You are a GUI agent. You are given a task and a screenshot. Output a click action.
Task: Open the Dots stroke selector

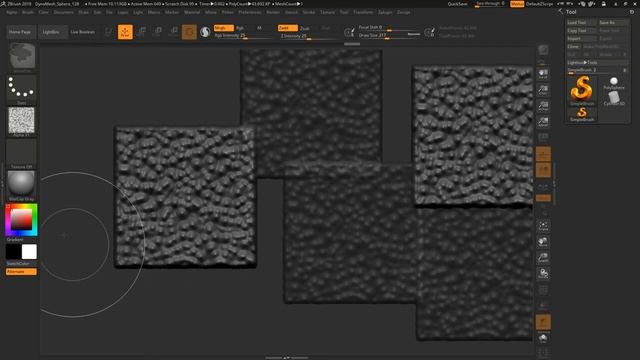pos(22,88)
